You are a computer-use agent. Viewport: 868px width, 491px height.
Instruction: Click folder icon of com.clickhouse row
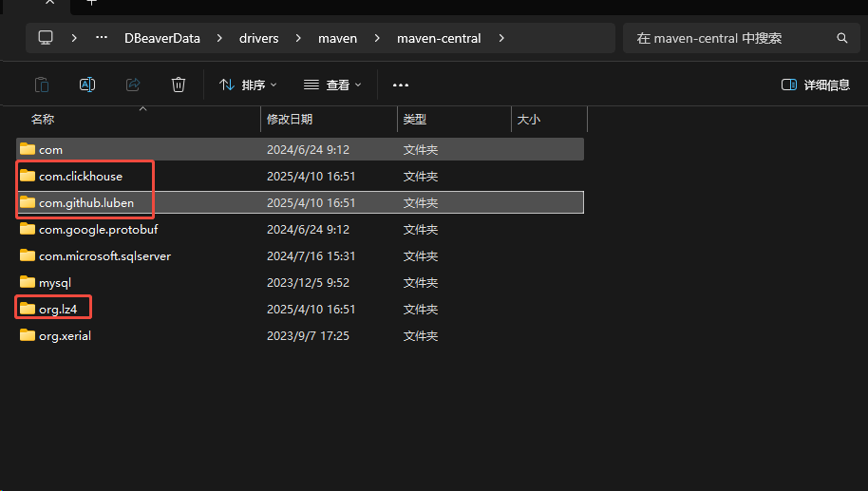click(x=28, y=176)
